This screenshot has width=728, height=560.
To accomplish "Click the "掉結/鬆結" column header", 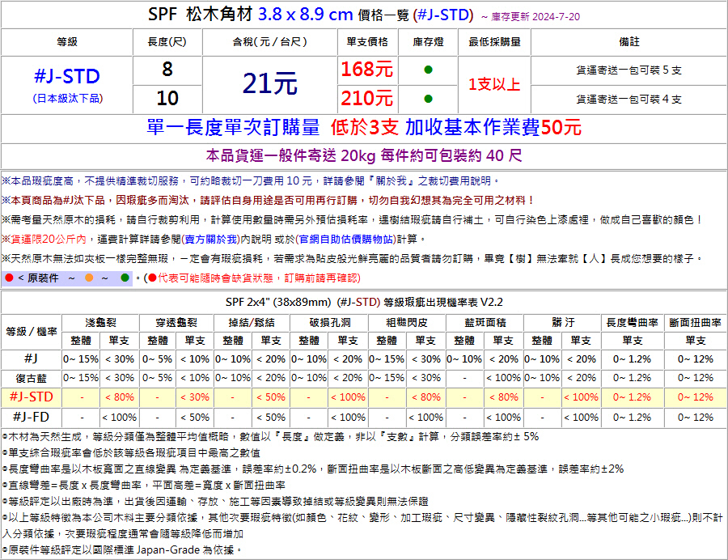I will click(x=252, y=323).
